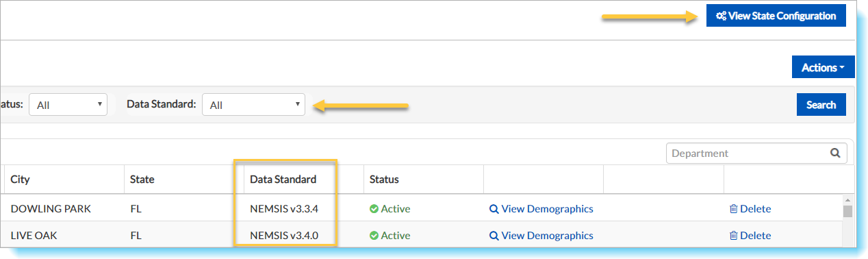This screenshot has width=868, height=259.
Task: Click the trash icon in LIVE OAK row
Action: [x=734, y=236]
